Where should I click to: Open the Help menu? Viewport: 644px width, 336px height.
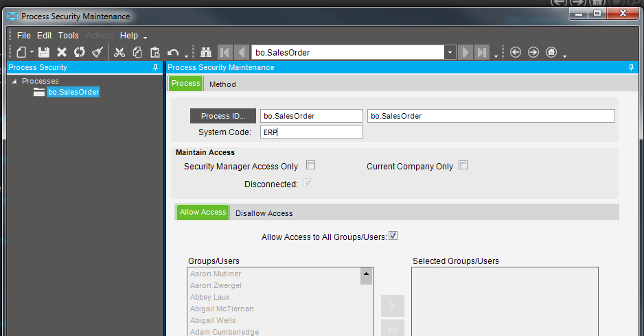click(x=129, y=36)
